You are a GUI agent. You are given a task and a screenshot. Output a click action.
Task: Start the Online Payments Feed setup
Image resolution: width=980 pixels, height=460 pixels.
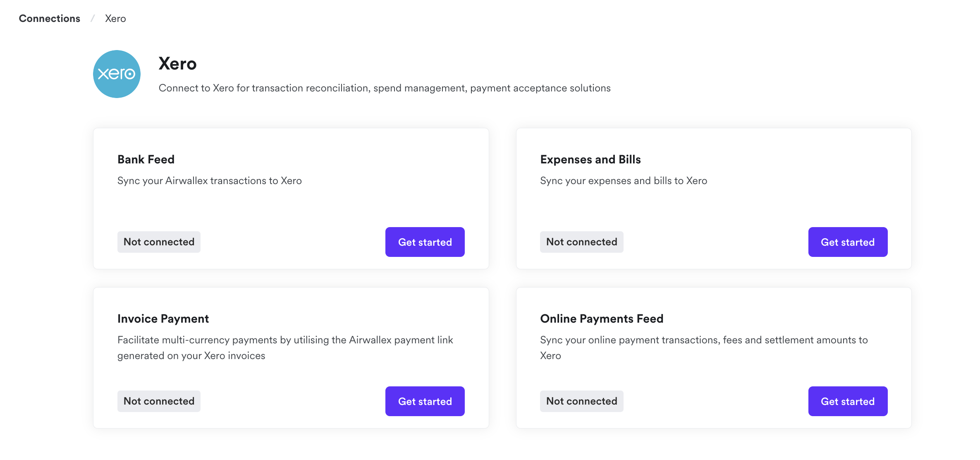(x=847, y=401)
